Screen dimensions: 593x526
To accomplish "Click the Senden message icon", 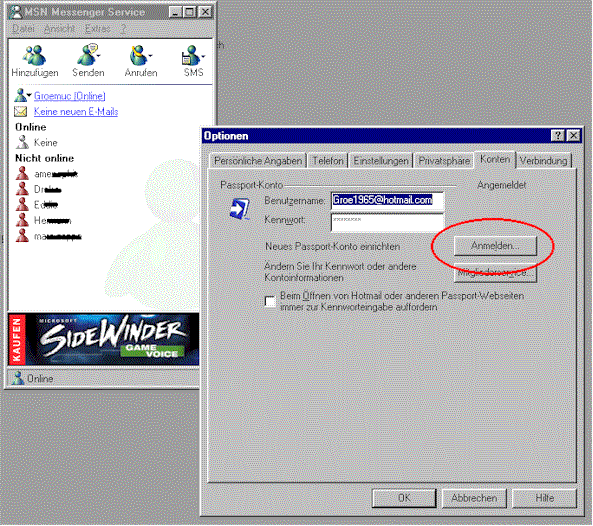I will (87, 55).
